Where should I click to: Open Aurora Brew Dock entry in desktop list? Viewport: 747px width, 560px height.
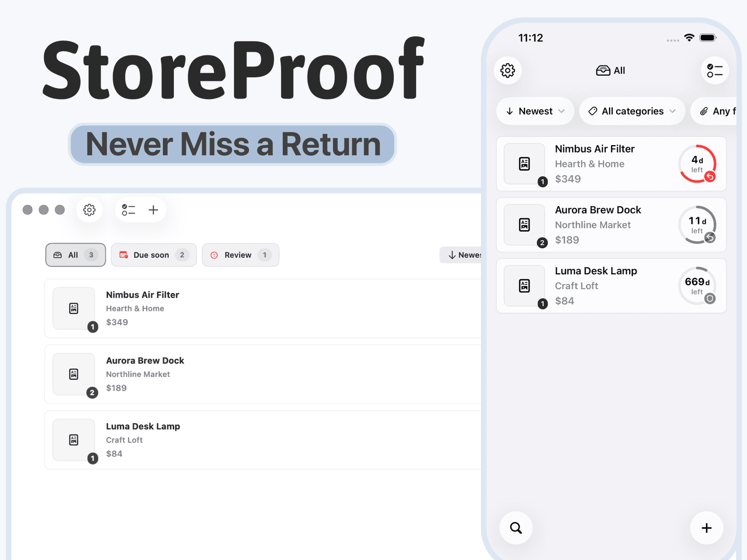(264, 374)
